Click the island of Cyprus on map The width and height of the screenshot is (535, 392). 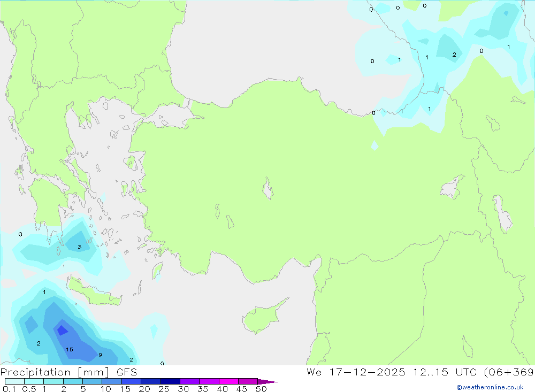pos(263,318)
